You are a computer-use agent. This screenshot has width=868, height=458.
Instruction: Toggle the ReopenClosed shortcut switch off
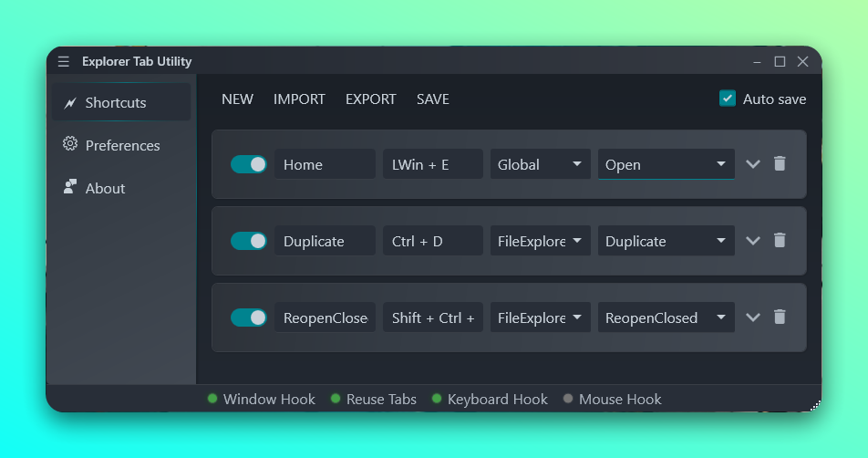[x=248, y=317]
